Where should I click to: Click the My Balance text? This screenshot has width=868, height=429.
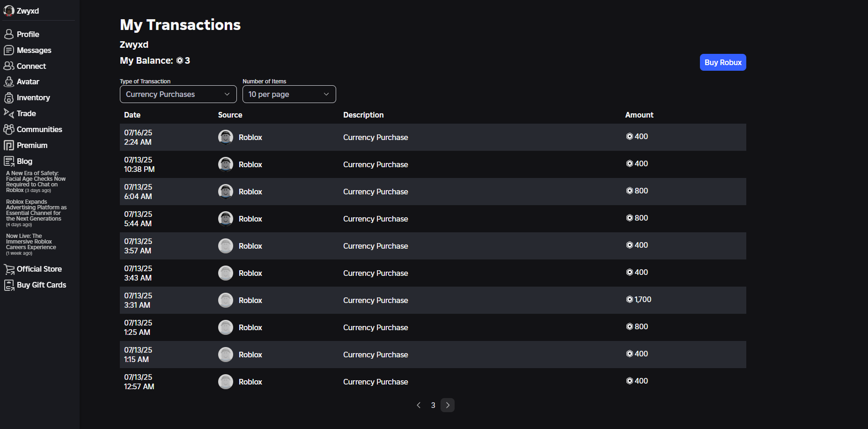[x=147, y=60]
